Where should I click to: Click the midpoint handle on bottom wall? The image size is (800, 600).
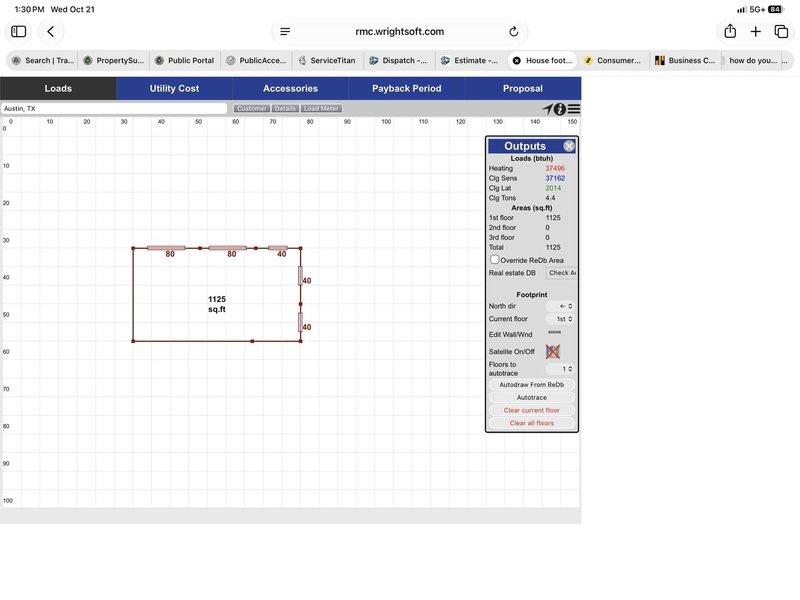tap(252, 341)
